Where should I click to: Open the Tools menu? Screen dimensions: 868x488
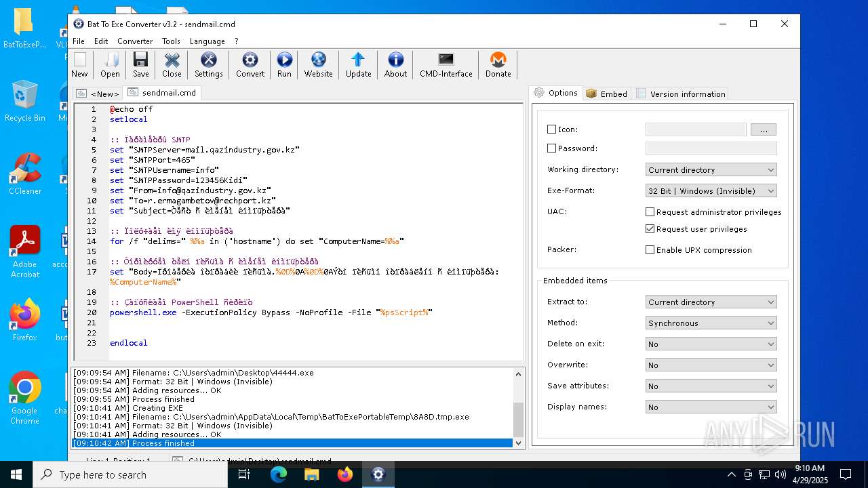point(171,41)
